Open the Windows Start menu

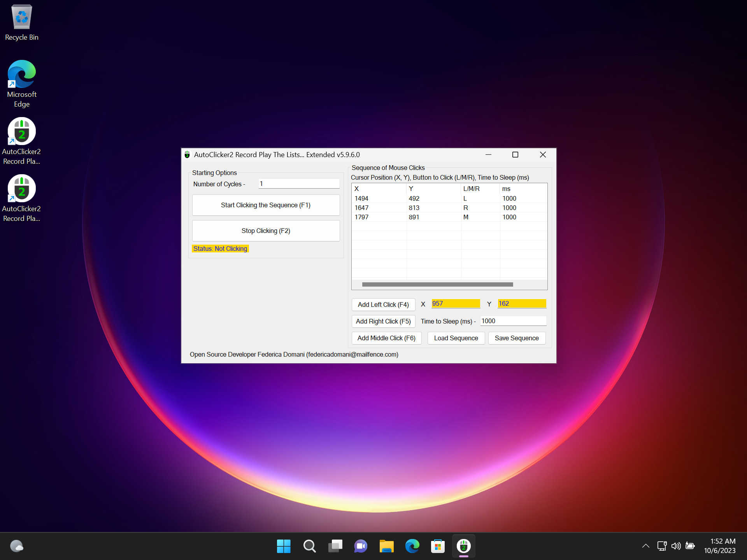[284, 546]
